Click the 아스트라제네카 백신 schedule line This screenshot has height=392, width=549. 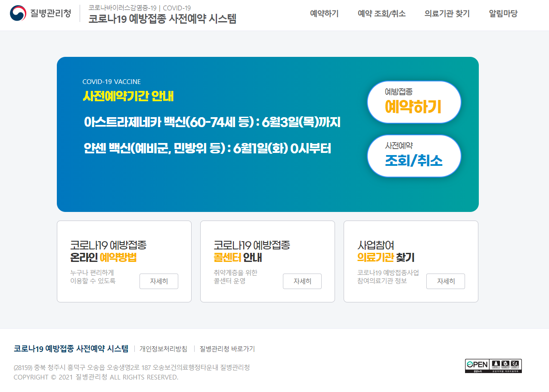(x=212, y=122)
